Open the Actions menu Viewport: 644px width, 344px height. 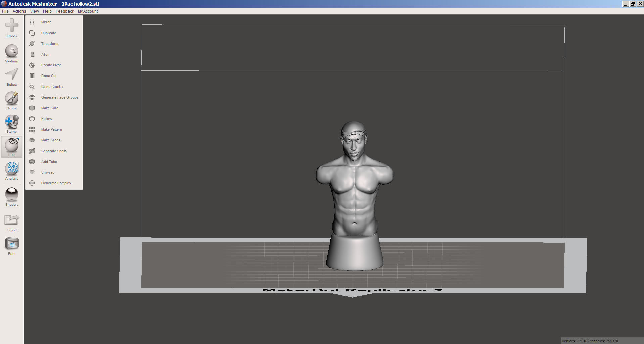pyautogui.click(x=19, y=11)
